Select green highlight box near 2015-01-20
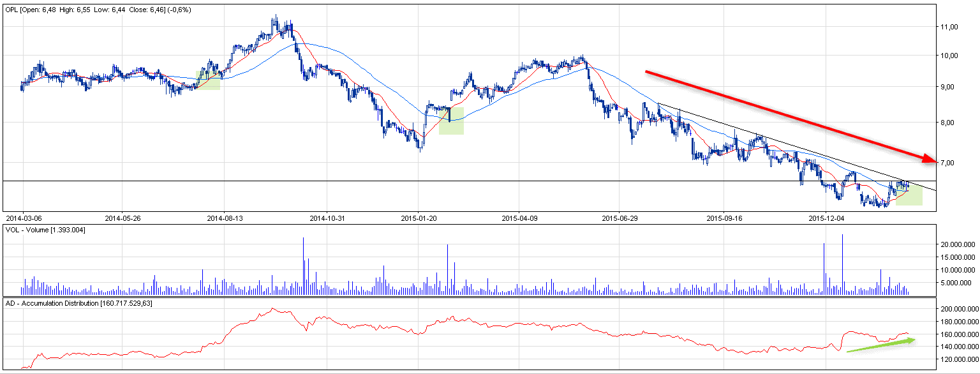The width and height of the screenshot is (980, 374). [x=451, y=121]
